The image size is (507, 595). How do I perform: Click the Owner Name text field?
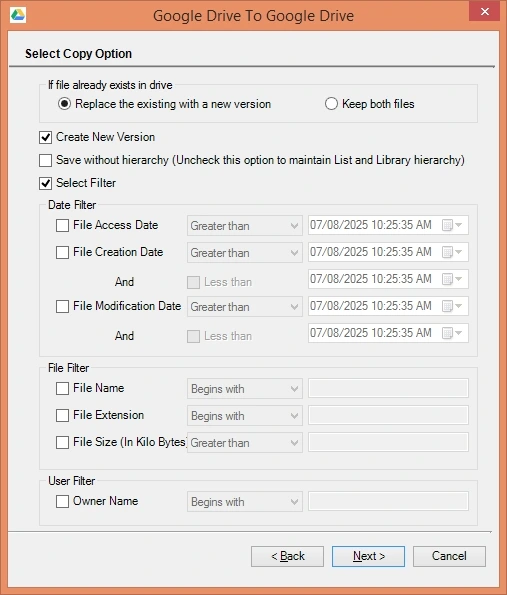click(x=388, y=501)
